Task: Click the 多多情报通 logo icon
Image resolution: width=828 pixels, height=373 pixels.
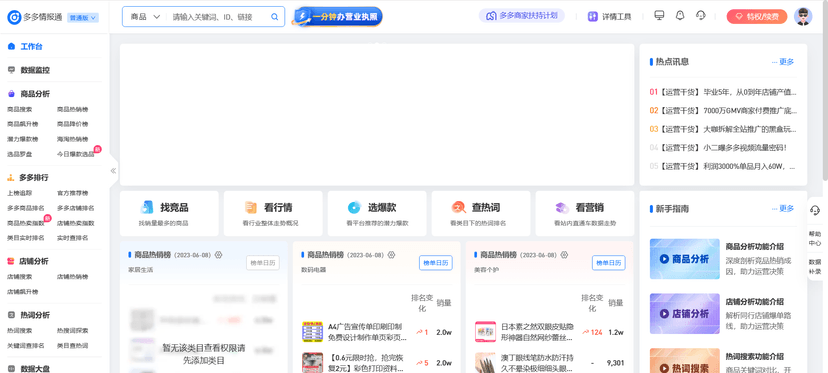Action: click(14, 17)
